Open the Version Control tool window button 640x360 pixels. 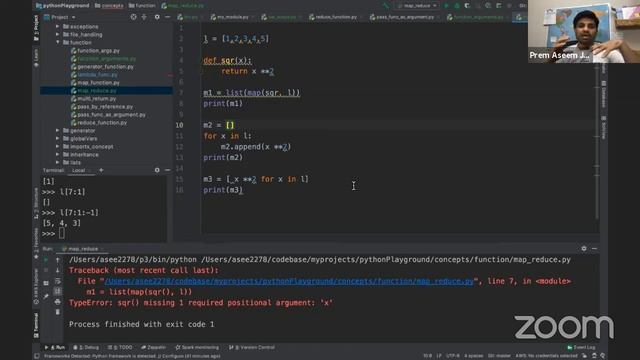click(x=252, y=347)
